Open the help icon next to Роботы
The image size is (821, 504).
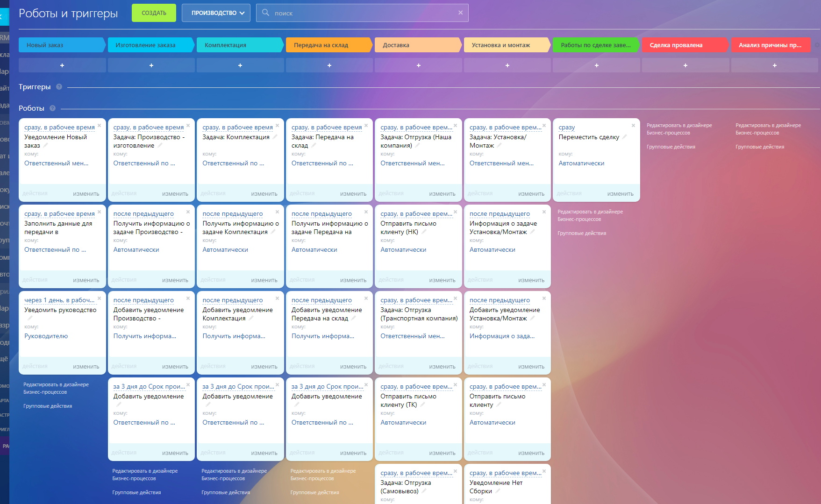[x=52, y=108]
